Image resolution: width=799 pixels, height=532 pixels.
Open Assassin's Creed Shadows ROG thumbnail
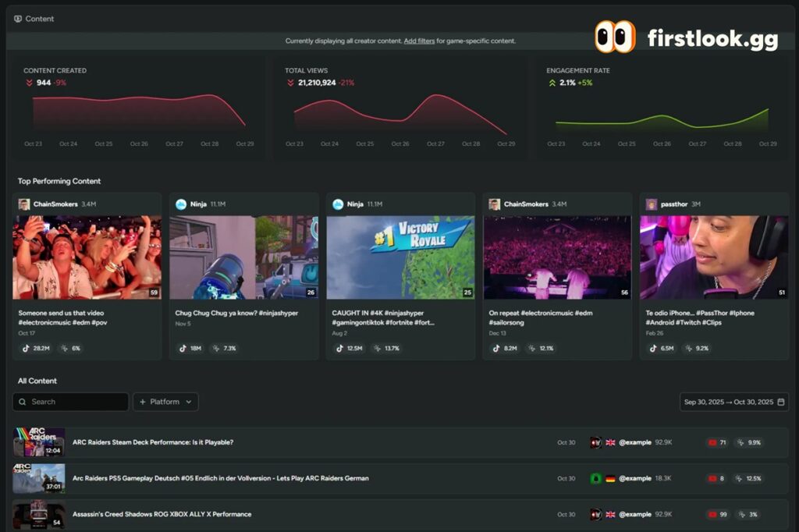pyautogui.click(x=39, y=514)
